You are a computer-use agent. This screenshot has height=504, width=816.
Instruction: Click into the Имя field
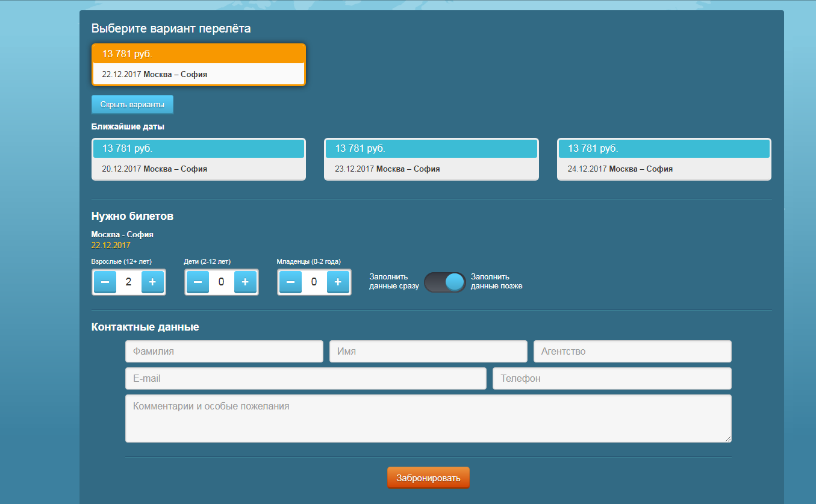point(428,351)
